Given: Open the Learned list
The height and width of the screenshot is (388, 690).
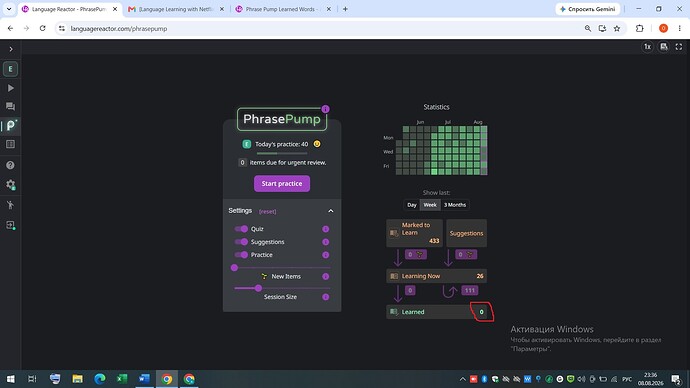Looking at the screenshot, I should tap(437, 312).
